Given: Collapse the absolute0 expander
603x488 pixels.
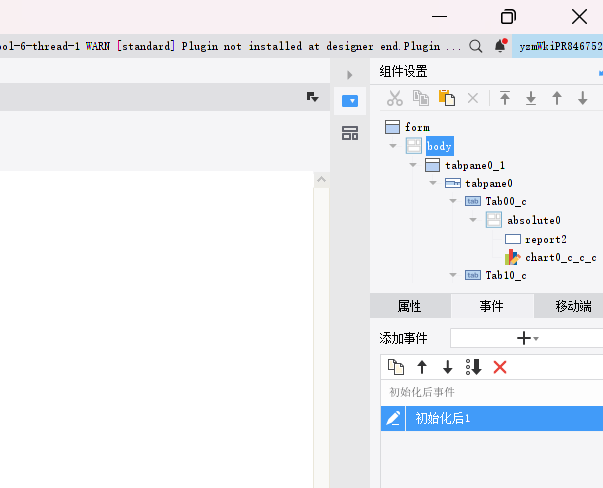Looking at the screenshot, I should click(x=473, y=220).
